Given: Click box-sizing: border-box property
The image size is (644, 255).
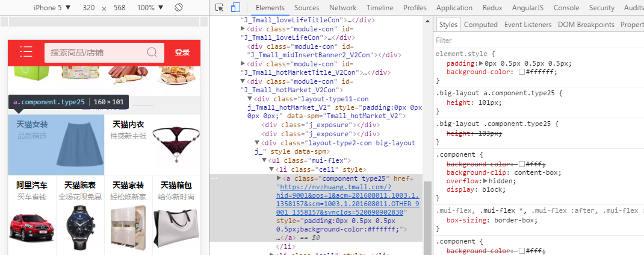Looking at the screenshot, I should 492,221.
